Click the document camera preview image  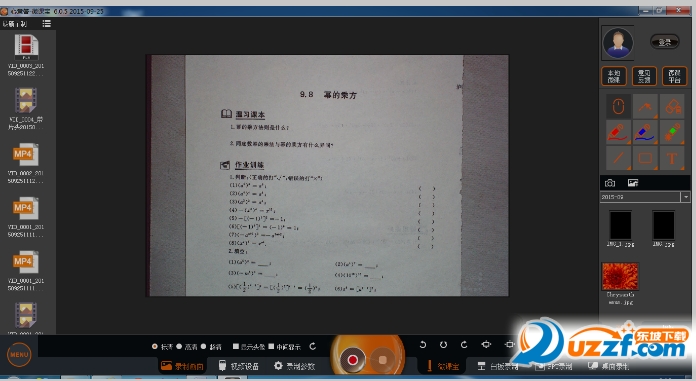[327, 175]
